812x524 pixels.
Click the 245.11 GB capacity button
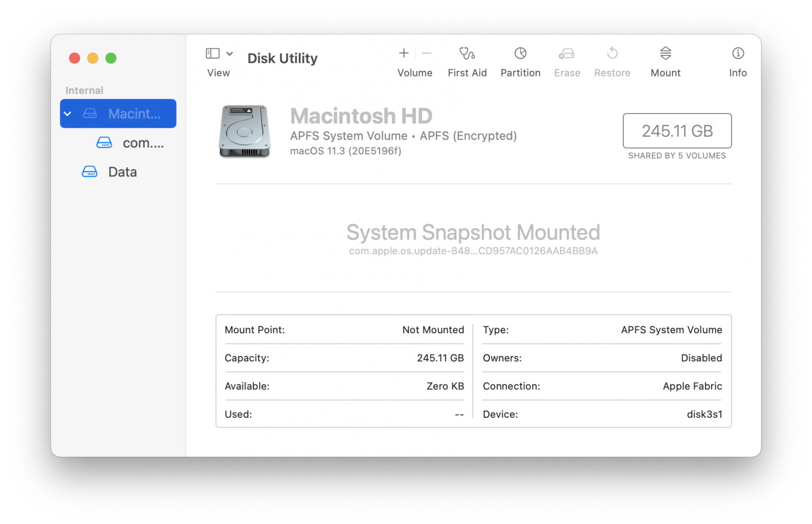(677, 130)
